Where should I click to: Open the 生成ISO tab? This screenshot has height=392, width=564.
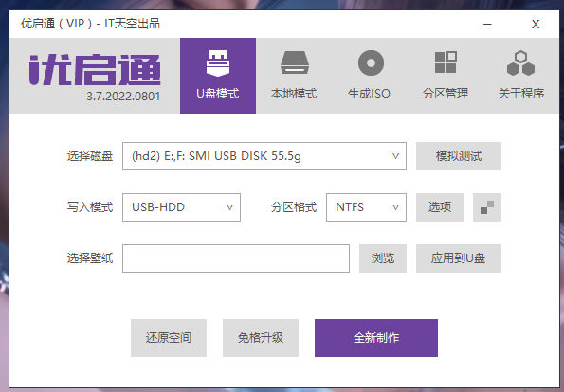pyautogui.click(x=370, y=76)
